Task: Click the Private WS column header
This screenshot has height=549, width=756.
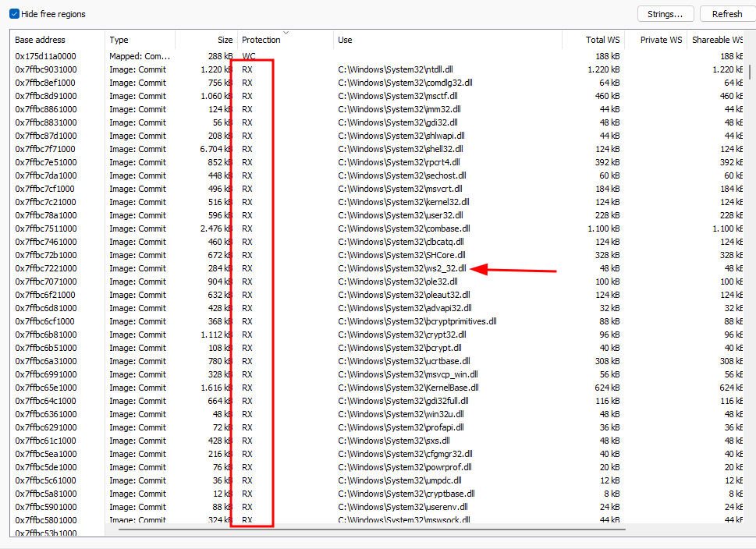Action: click(x=660, y=40)
